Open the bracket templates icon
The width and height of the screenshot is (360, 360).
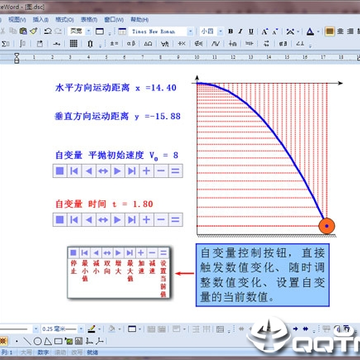(x=90, y=44)
